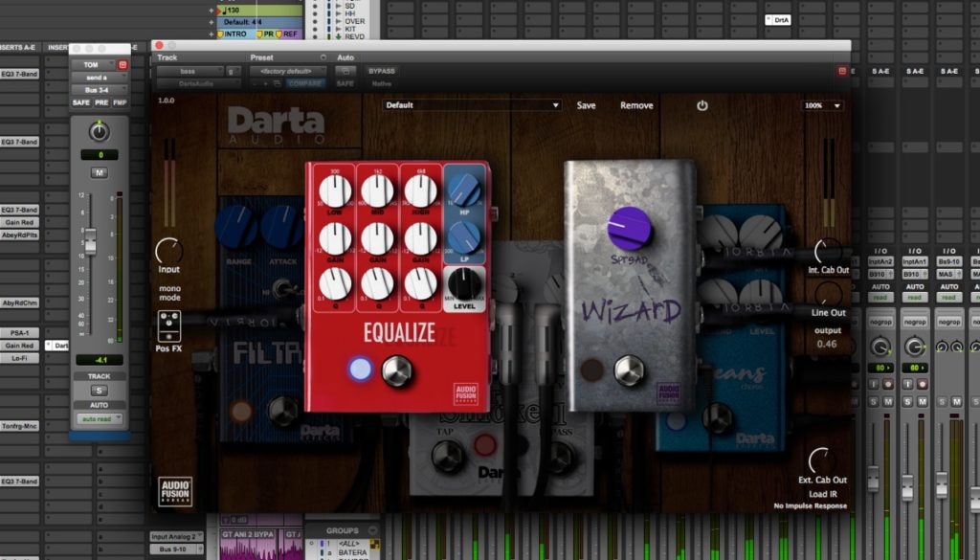
Task: Click the LEVEL knob on EQUALIZE pedal
Action: (463, 284)
